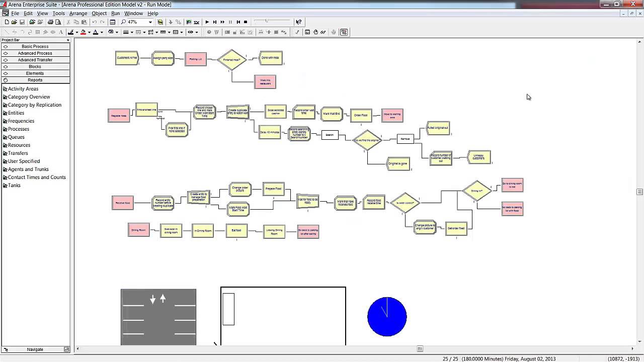Screen dimensions: 644x362
Task: Click the Submodel arrow icon
Action: point(171,22)
